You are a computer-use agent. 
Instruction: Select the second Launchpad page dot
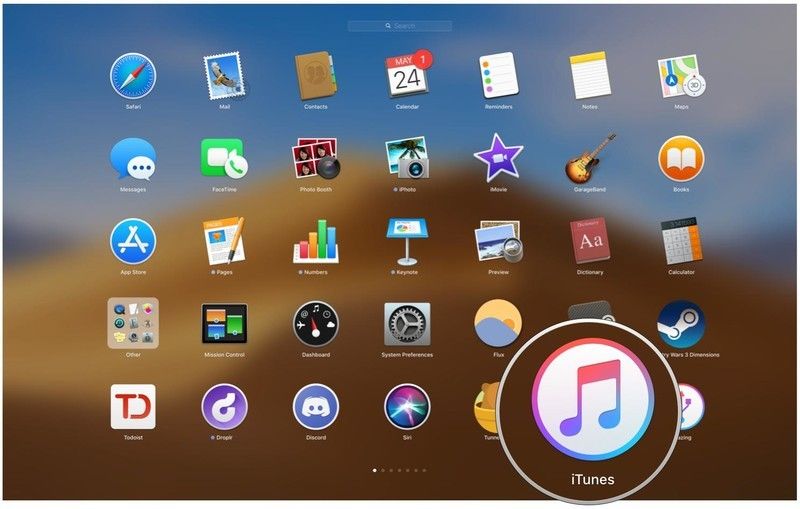click(x=383, y=470)
